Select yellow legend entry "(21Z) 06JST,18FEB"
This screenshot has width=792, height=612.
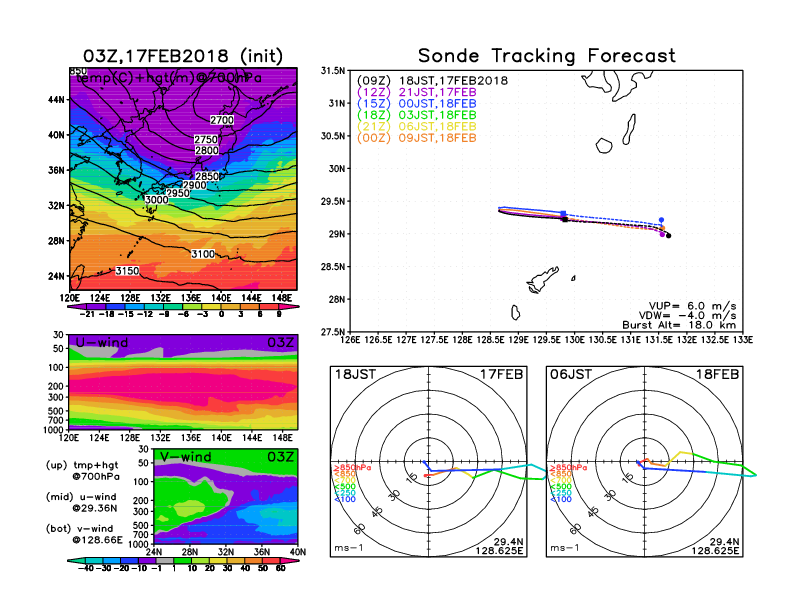[x=417, y=127]
